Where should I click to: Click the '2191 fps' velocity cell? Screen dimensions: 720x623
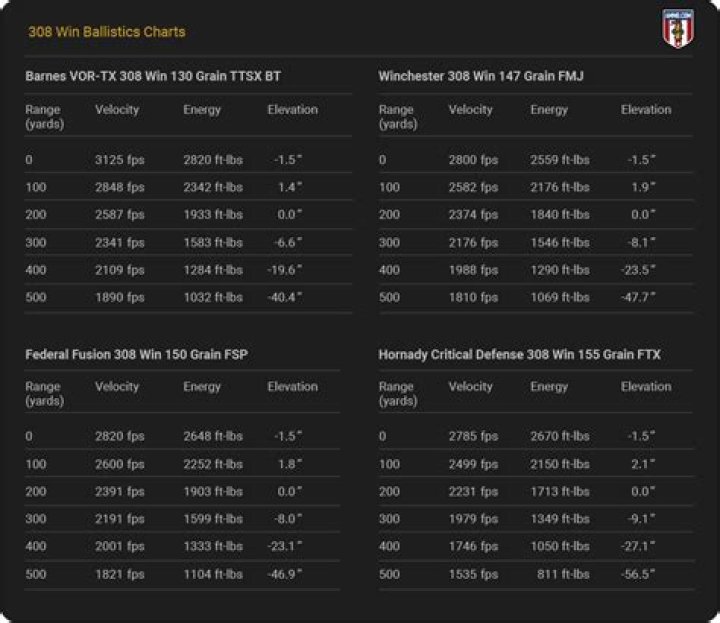point(120,519)
